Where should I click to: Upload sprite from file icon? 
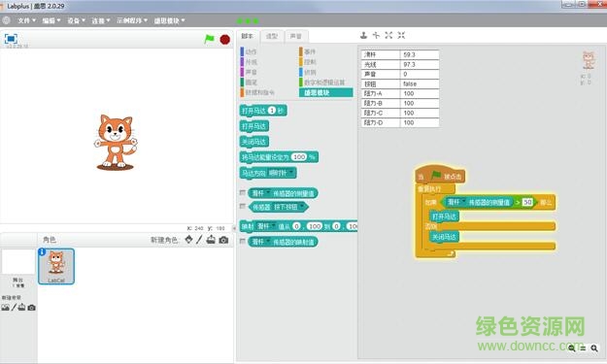(211, 240)
